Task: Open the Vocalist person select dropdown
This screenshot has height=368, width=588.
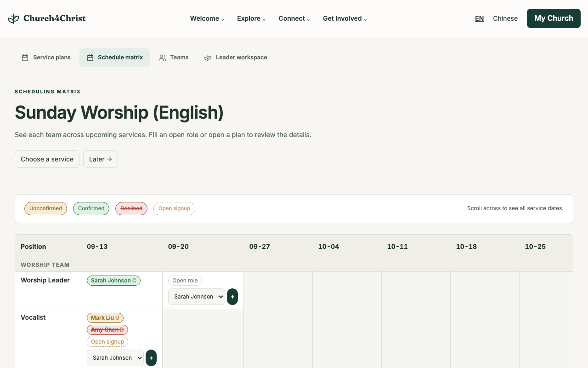Action: pos(115,358)
